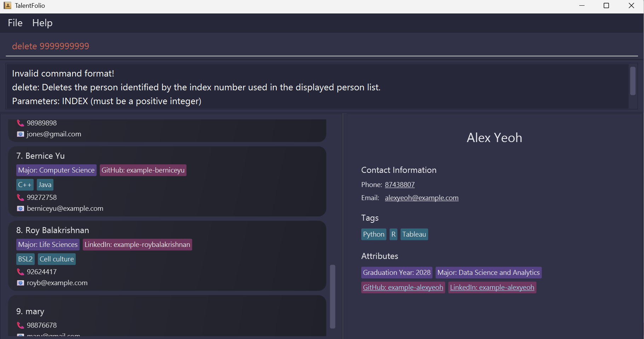Open the LinkedIn: example-alexyeoh link
The image size is (644, 339).
point(492,288)
